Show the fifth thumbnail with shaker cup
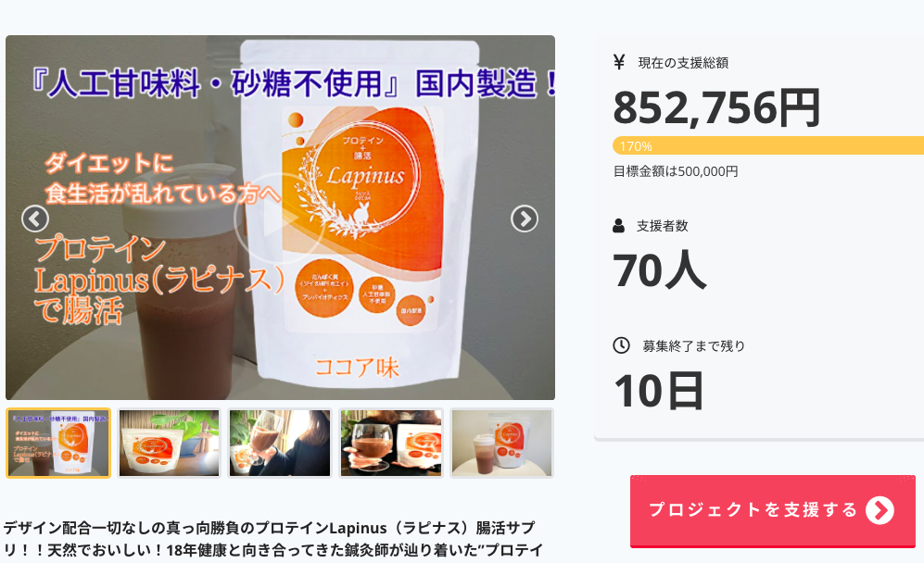 pos(501,443)
